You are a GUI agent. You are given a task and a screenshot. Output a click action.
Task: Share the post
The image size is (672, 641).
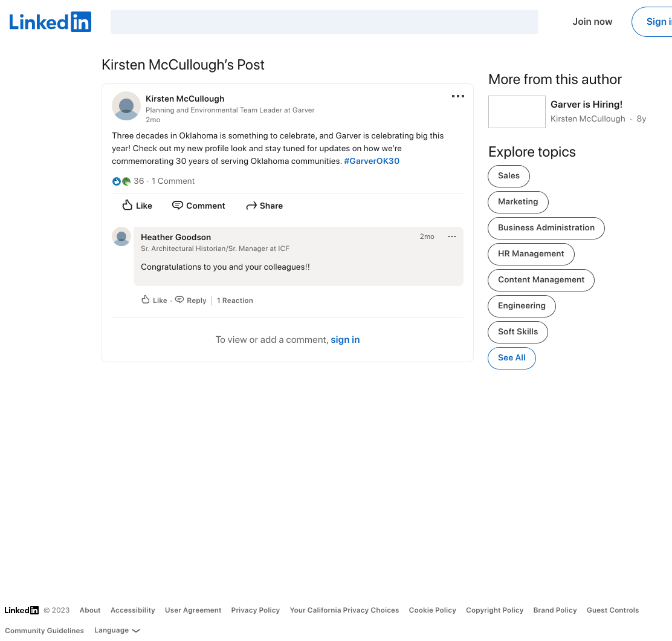pyautogui.click(x=265, y=206)
